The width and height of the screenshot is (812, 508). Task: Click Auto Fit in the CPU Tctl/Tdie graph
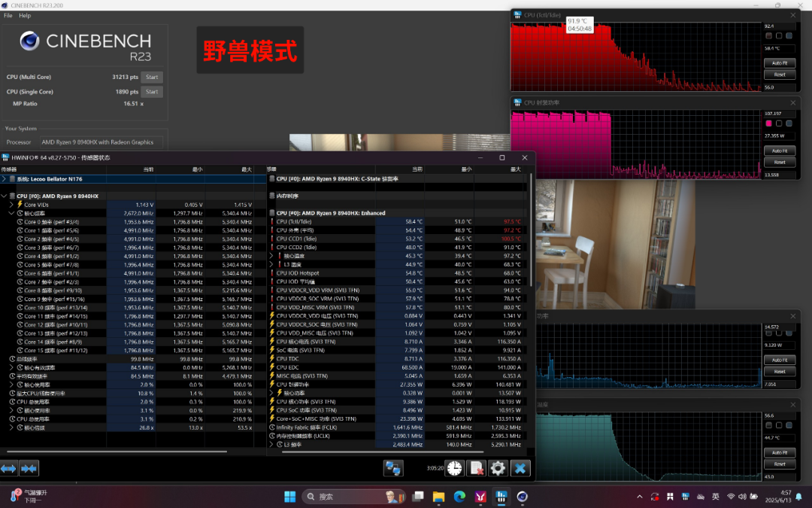point(780,63)
